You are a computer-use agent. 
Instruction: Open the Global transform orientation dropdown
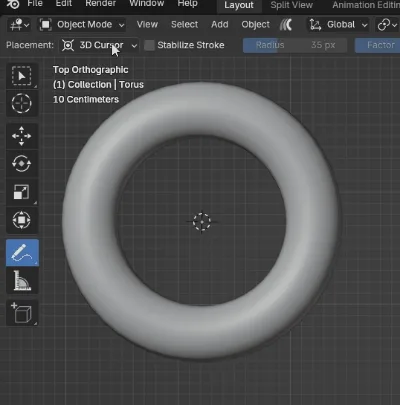[x=338, y=24]
